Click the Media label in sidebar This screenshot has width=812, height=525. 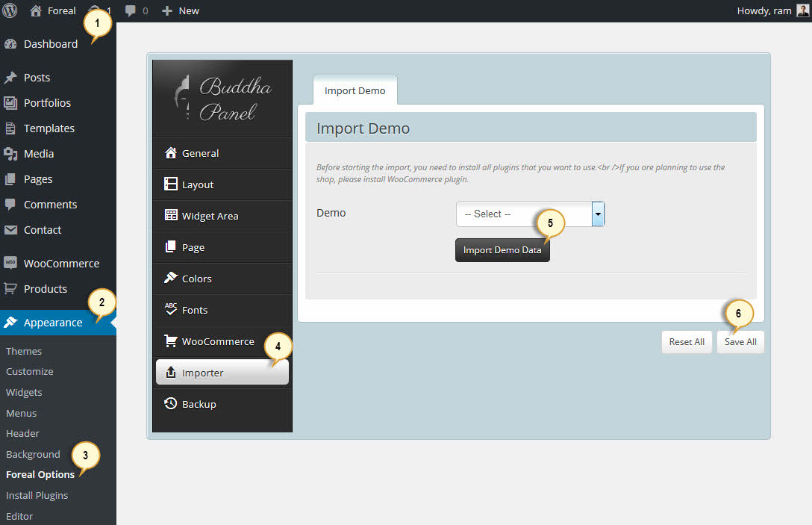(x=39, y=154)
